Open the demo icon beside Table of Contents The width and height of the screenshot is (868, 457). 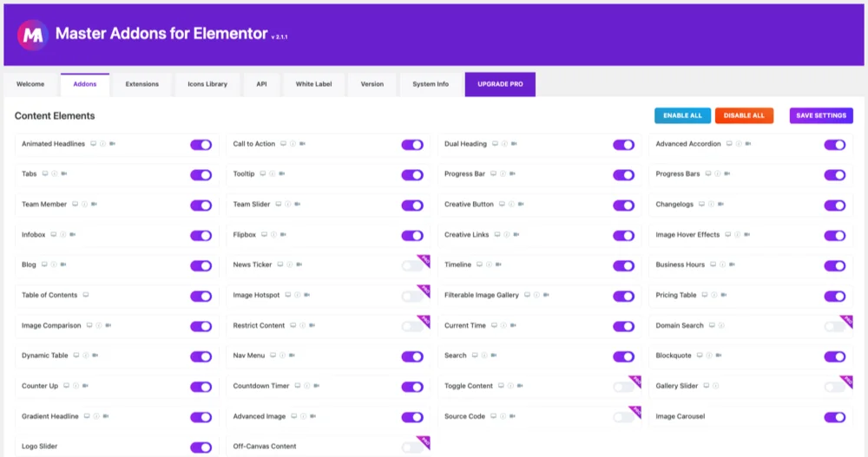click(86, 295)
